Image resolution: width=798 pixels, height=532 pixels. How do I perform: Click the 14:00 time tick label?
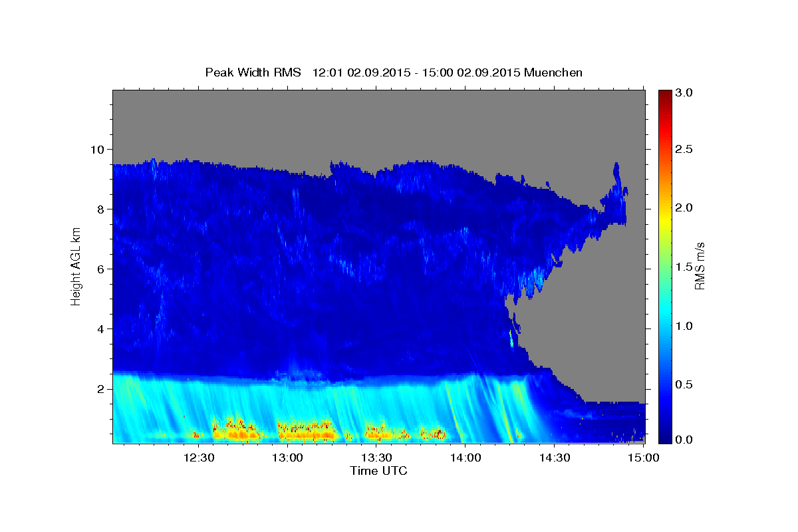(465, 458)
